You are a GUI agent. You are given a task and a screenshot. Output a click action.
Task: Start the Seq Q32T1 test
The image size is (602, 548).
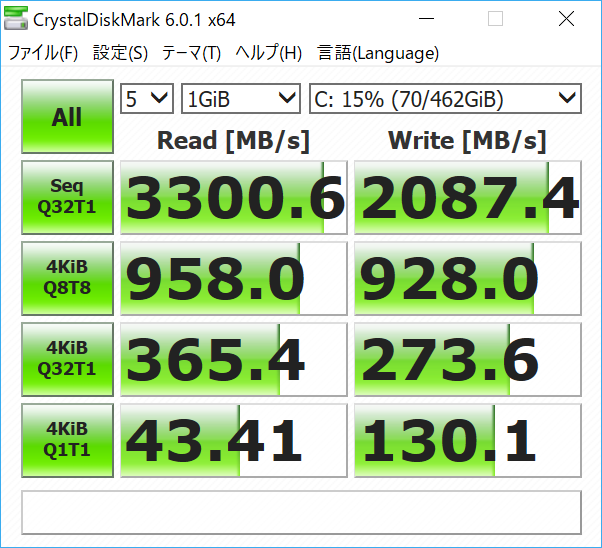pos(68,197)
